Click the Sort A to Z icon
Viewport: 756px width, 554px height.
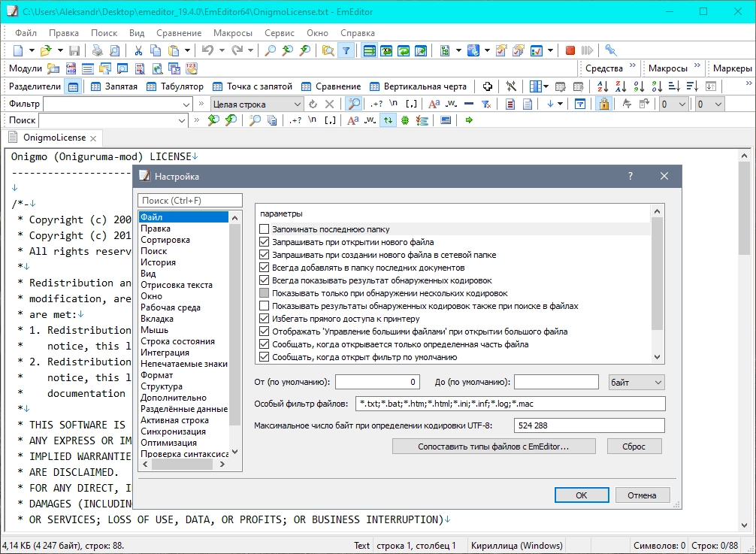[x=603, y=86]
